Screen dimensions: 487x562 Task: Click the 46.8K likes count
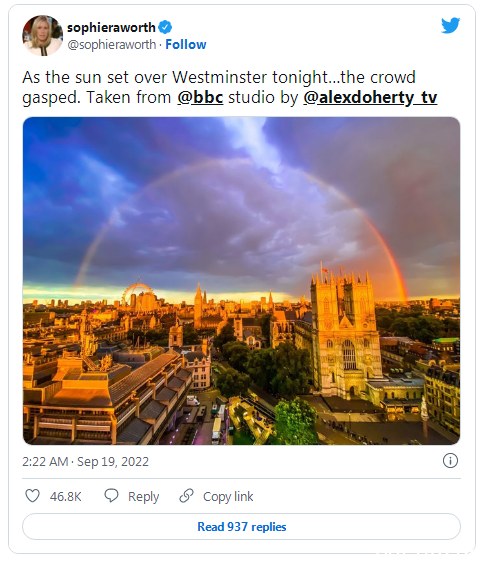point(66,496)
